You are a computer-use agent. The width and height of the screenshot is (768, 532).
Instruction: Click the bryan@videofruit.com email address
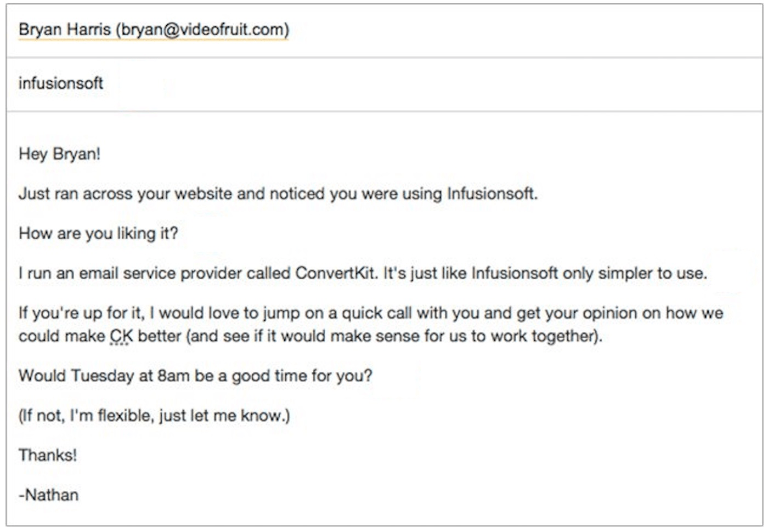202,29
